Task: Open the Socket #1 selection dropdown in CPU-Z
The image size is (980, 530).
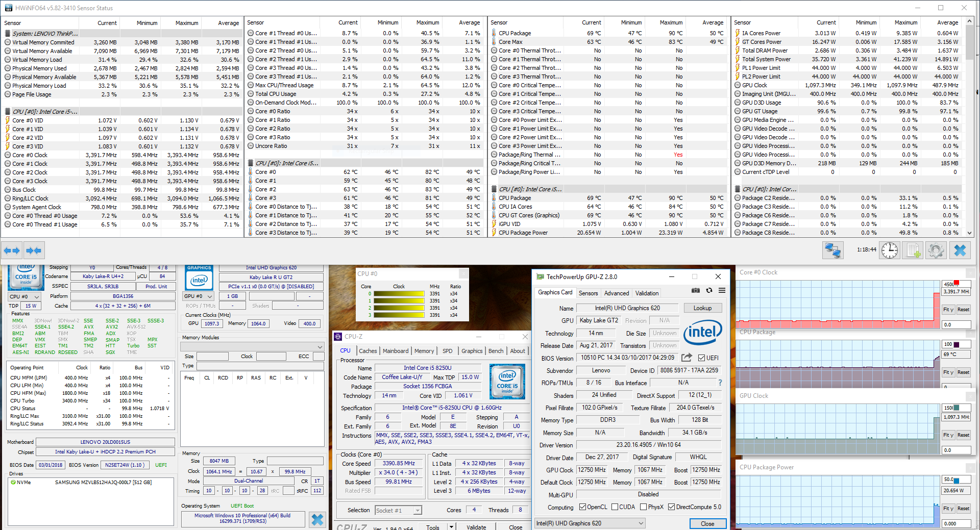Action: point(399,510)
